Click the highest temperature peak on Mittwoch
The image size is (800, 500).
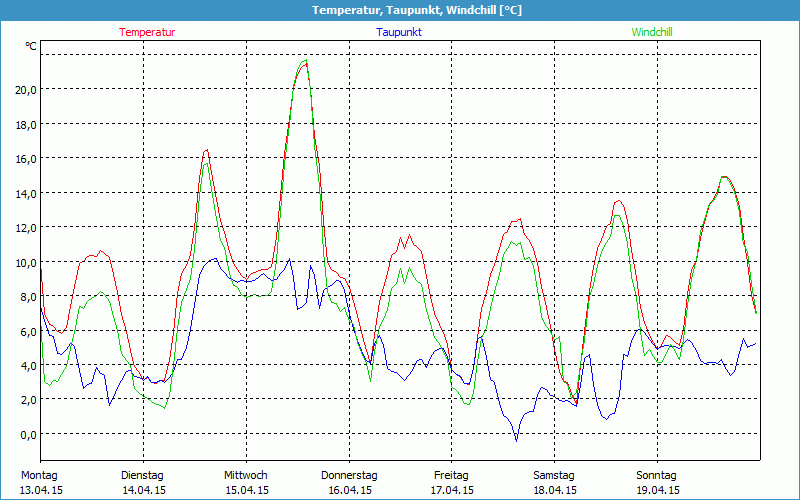pyautogui.click(x=305, y=62)
